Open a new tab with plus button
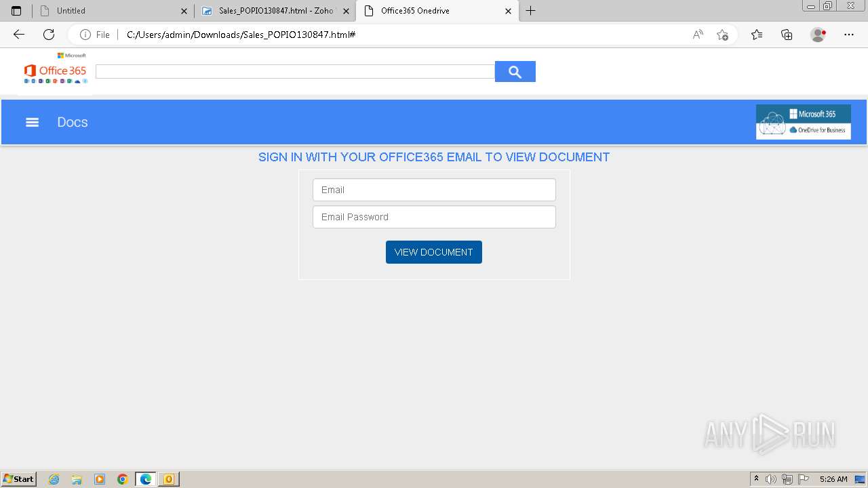 pos(531,11)
